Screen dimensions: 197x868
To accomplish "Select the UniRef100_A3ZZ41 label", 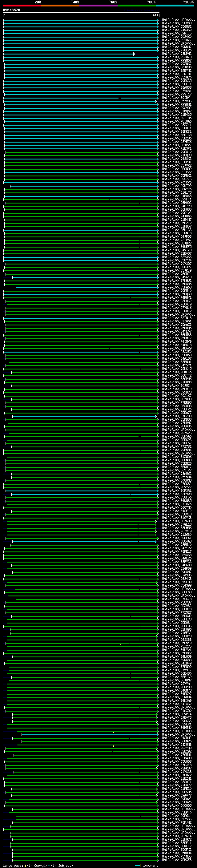I will tap(177, 125).
